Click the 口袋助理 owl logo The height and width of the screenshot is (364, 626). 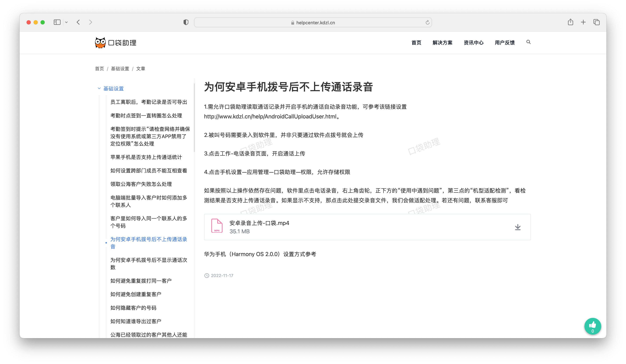(x=116, y=43)
